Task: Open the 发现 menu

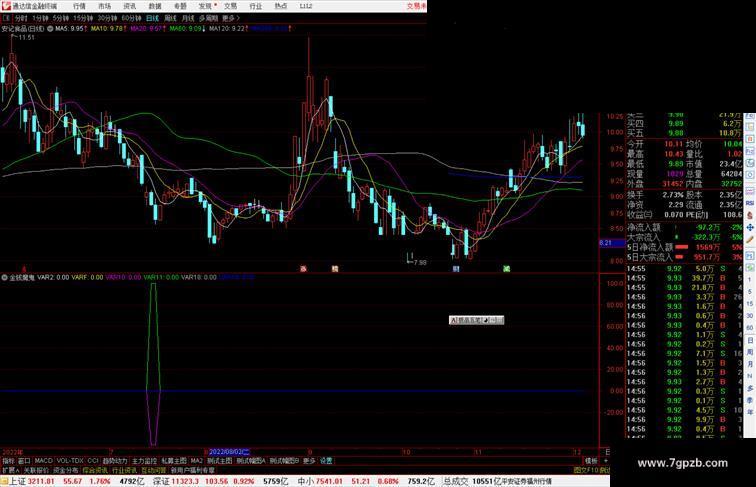Action: click(205, 6)
